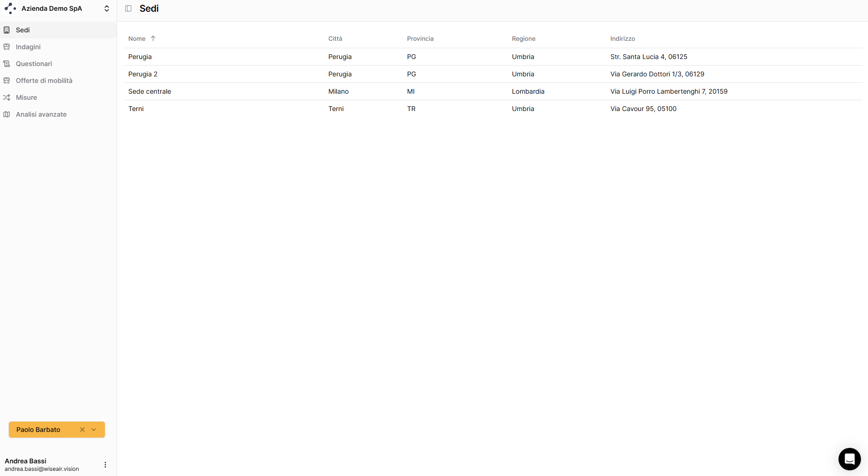The width and height of the screenshot is (868, 476).
Task: Open the Sedi menu item
Action: (58, 30)
